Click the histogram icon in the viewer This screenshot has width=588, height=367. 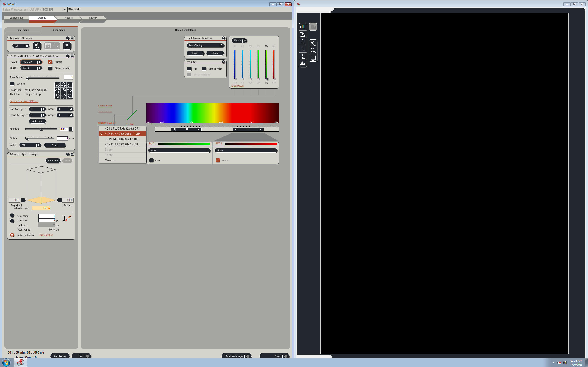[x=302, y=64]
